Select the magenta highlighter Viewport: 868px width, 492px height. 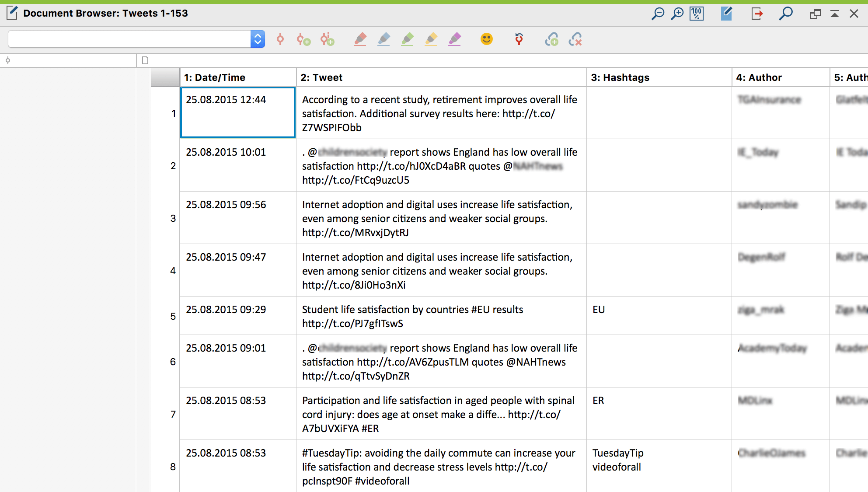[x=454, y=39]
